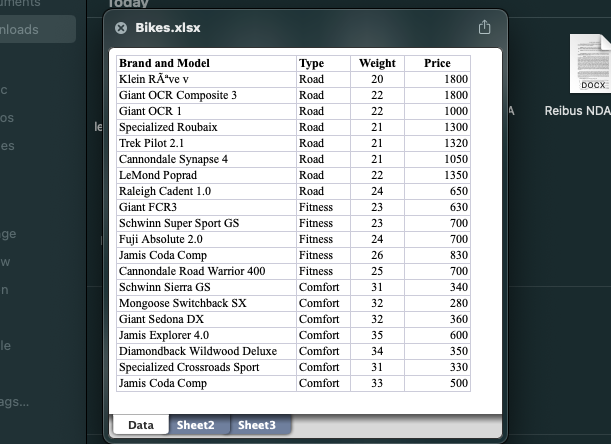Select the Cannondale Synapse 4 cell
This screenshot has height=444, width=611.
207,159
